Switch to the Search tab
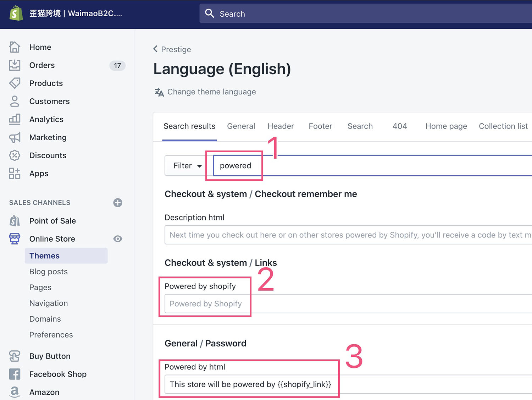 [x=360, y=126]
